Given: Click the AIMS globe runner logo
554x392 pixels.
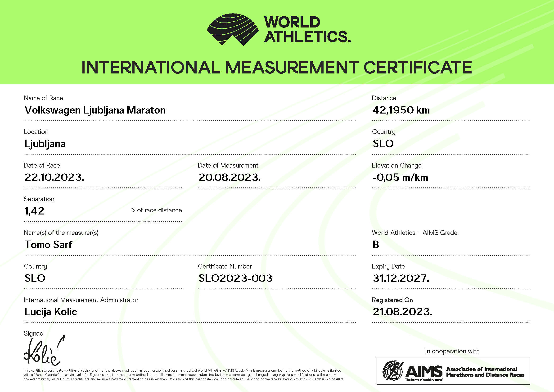Looking at the screenshot, I should [x=393, y=370].
